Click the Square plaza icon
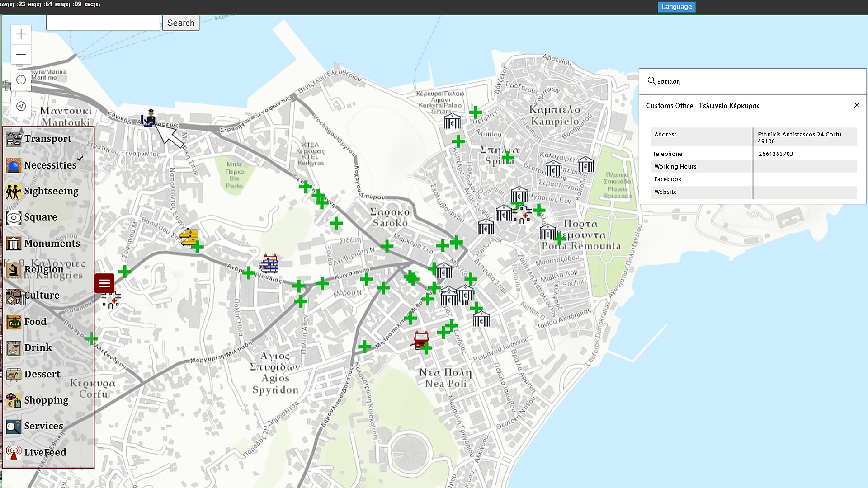 point(14,218)
